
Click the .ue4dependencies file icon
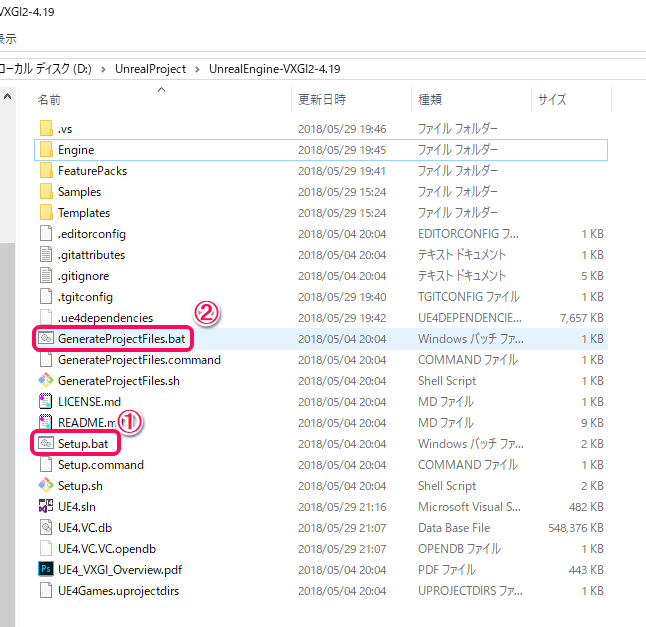coord(46,318)
